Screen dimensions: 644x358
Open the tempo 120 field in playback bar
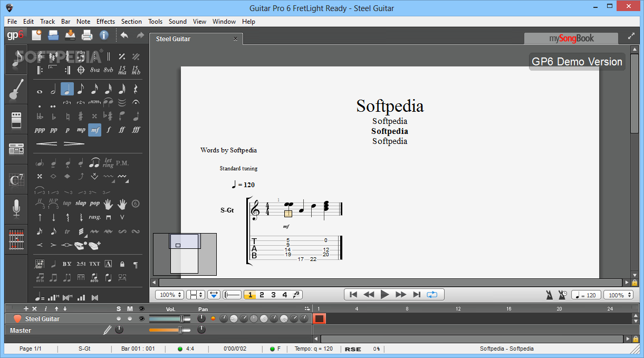pyautogui.click(x=586, y=295)
